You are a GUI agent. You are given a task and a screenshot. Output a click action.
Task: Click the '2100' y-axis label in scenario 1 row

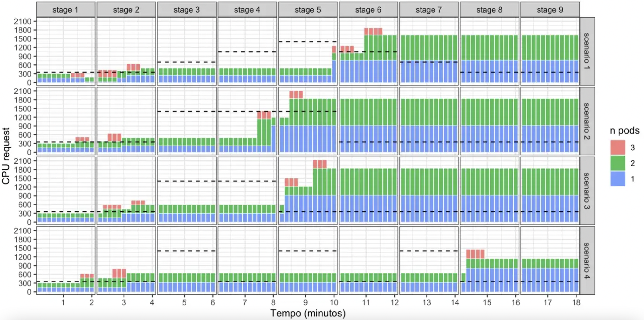(x=23, y=21)
